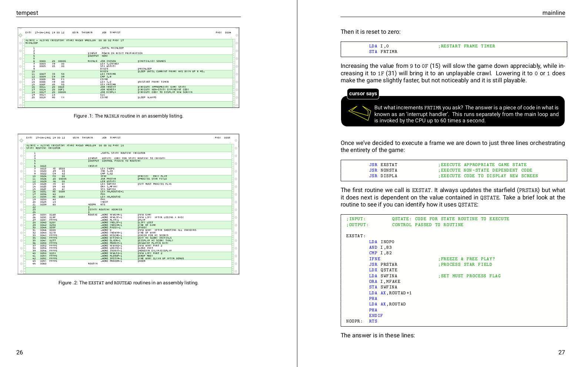Click the 'JSR DISPLA' code line
Viewport: 588px width, 367px height.
click(x=383, y=176)
